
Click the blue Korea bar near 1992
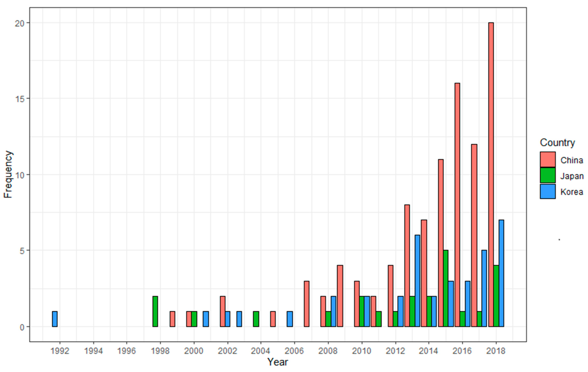(55, 319)
